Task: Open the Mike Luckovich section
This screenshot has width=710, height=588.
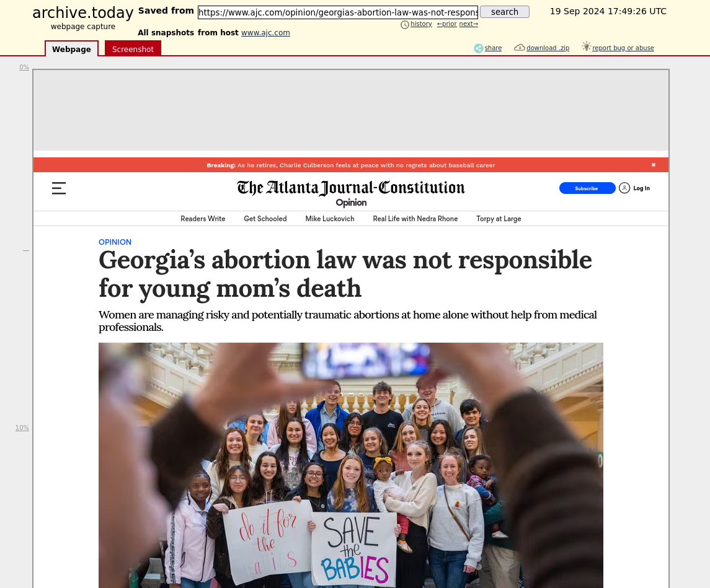Action: [330, 219]
